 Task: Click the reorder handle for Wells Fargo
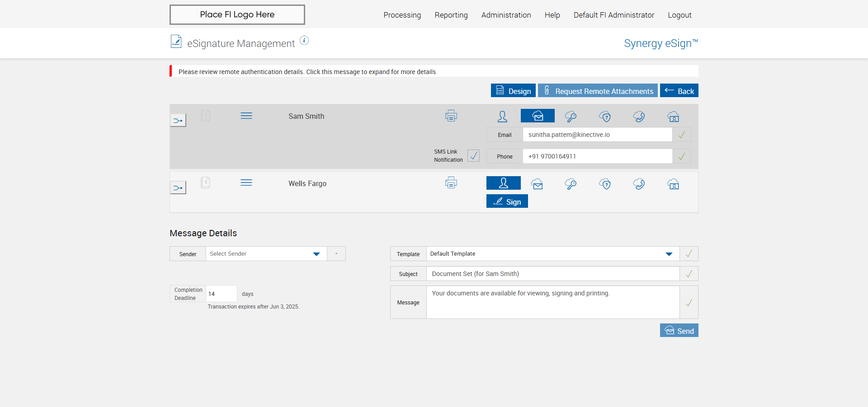tap(246, 182)
